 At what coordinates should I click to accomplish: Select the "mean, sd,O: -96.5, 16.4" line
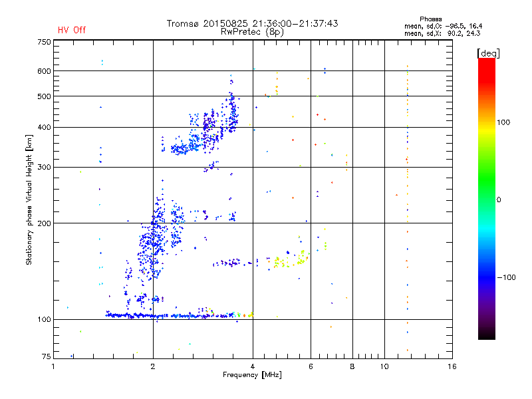[443, 26]
